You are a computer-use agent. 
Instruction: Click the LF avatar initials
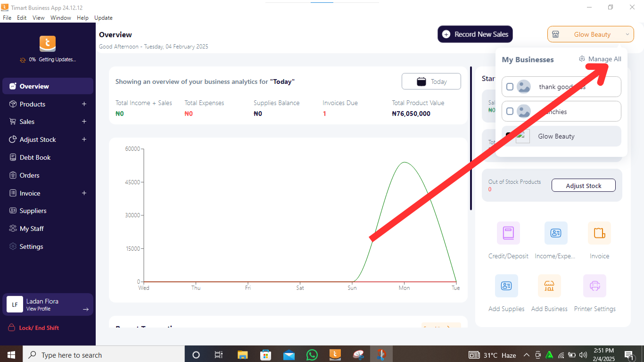pyautogui.click(x=15, y=304)
